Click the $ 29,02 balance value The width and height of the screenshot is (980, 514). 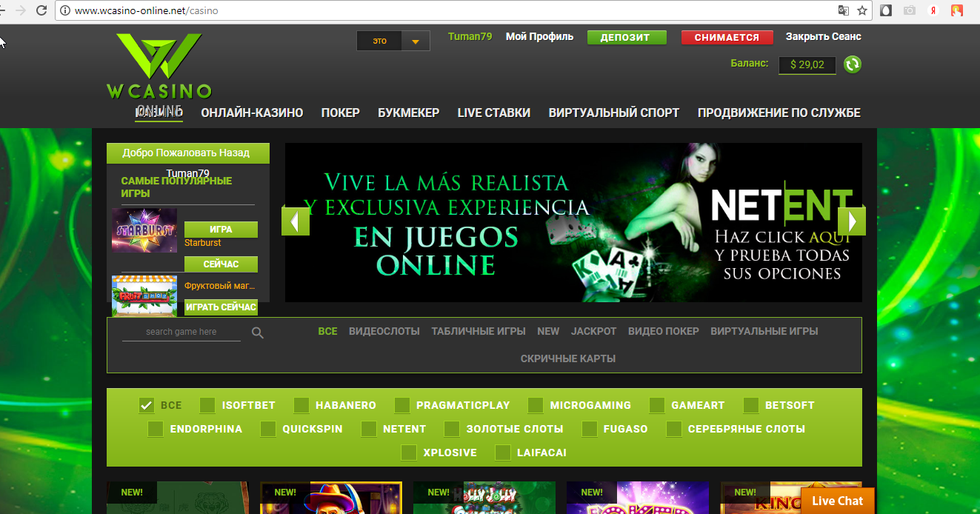tap(807, 65)
